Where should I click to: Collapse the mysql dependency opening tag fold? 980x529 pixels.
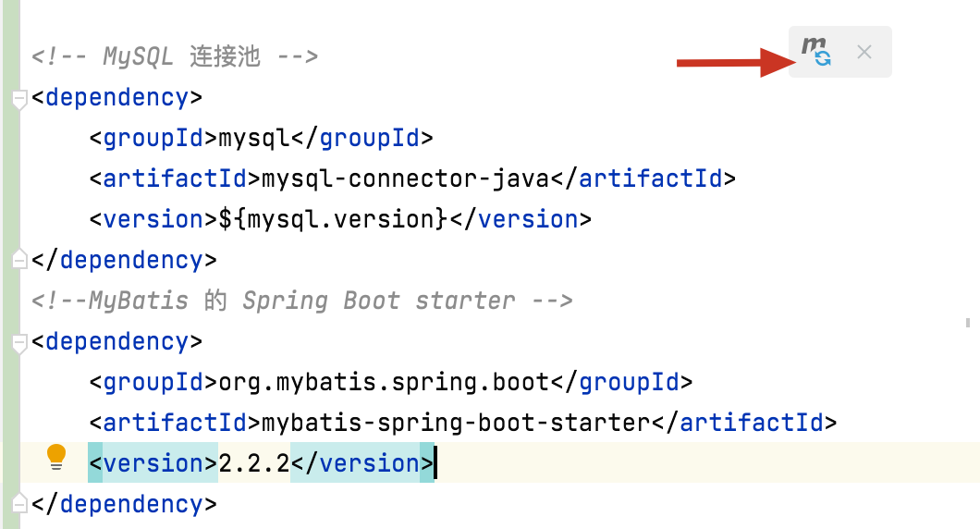pyautogui.click(x=19, y=98)
